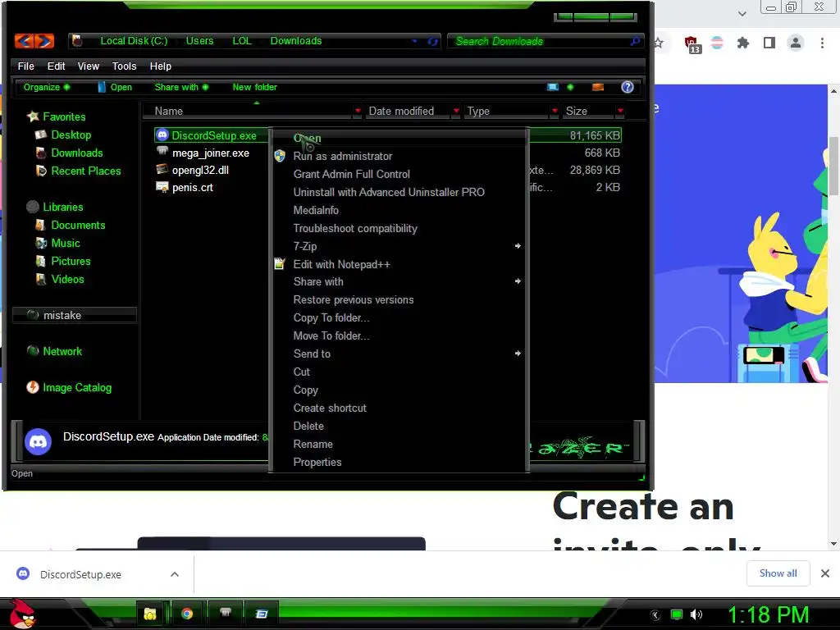Click New folder button
The image size is (840, 630).
tap(254, 87)
